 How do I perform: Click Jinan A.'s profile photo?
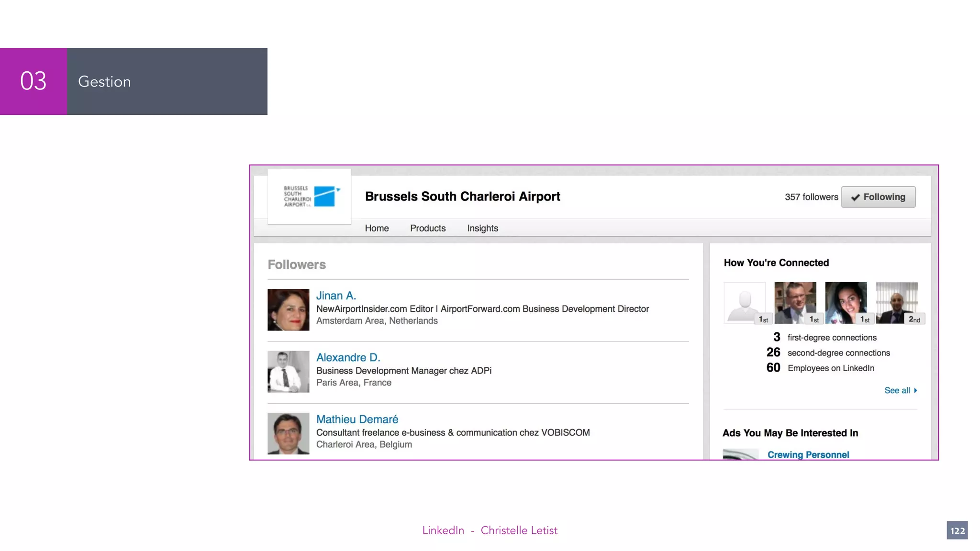[288, 309]
